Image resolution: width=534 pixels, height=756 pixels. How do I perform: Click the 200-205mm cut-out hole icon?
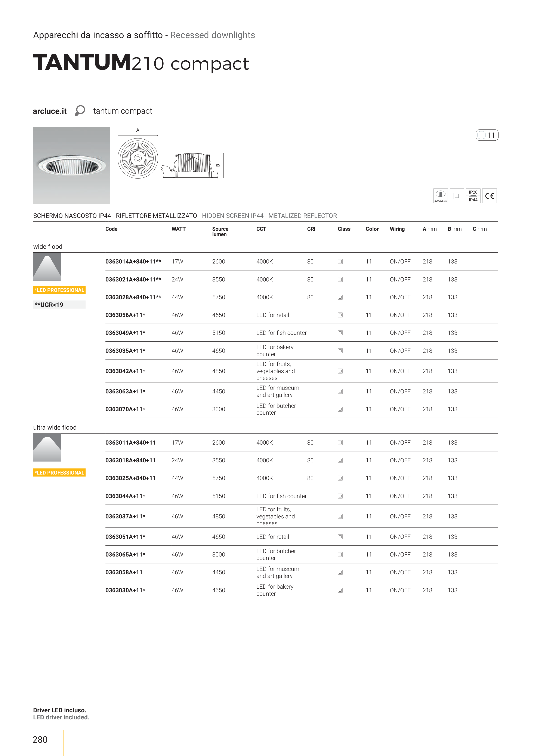point(440,196)
